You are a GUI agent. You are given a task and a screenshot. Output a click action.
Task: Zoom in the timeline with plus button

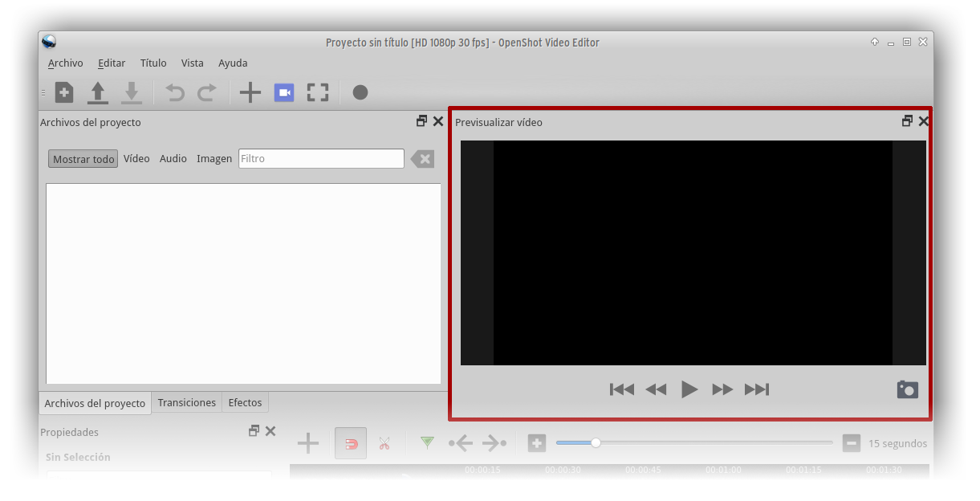coord(537,442)
